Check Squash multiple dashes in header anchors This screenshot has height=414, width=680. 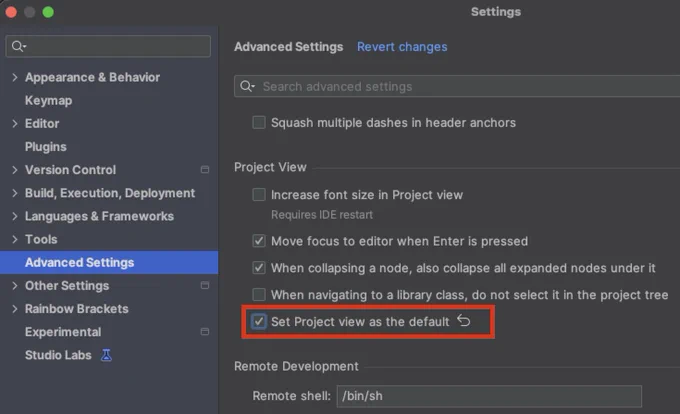click(x=259, y=123)
